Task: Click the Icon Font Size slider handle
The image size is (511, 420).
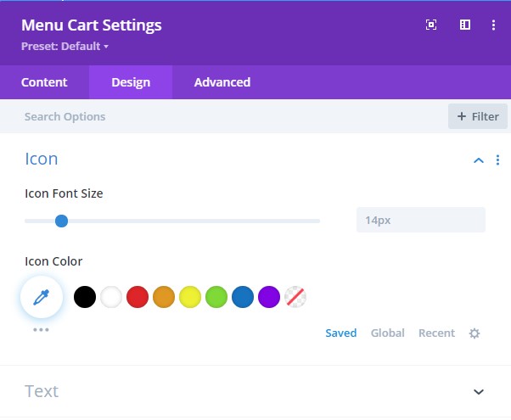Action: [x=61, y=221]
